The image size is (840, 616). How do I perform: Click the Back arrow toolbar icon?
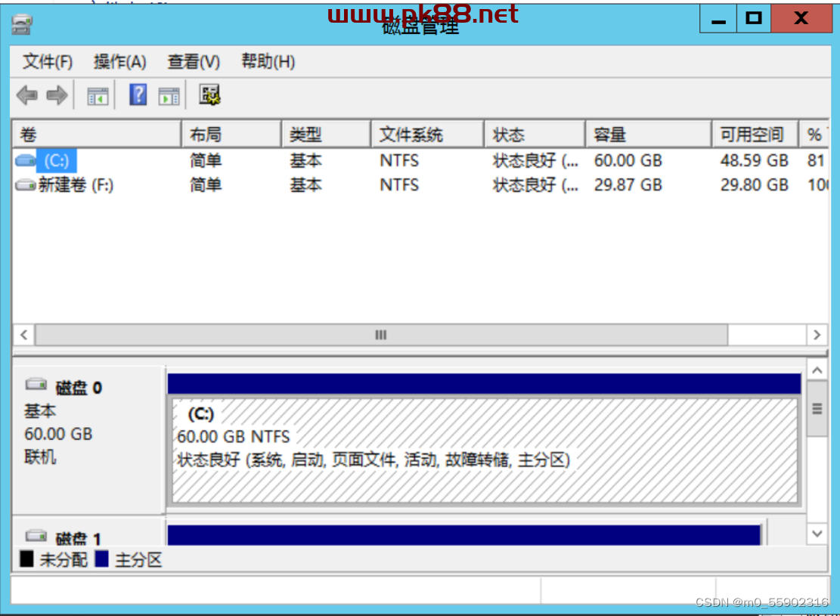pos(27,95)
